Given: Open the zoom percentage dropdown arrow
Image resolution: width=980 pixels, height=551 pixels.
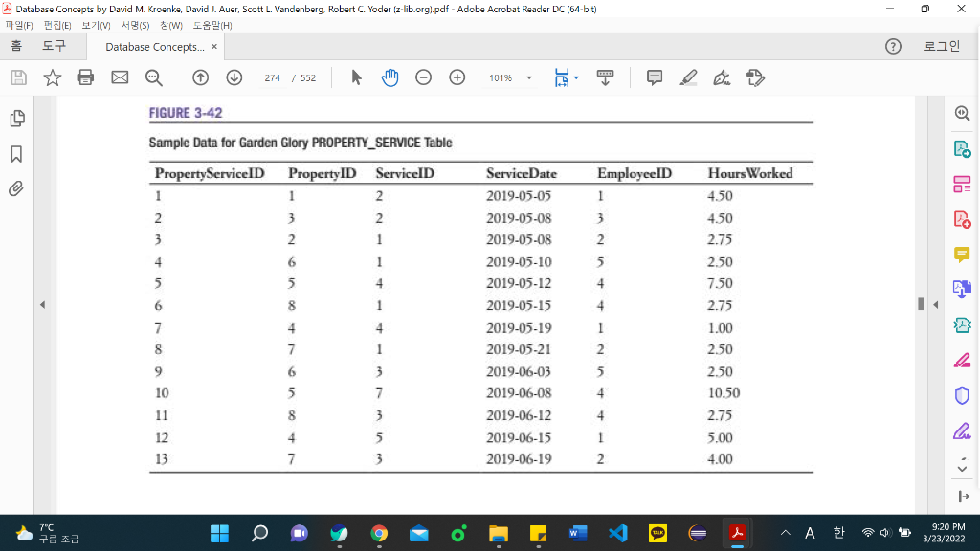Looking at the screenshot, I should click(529, 78).
